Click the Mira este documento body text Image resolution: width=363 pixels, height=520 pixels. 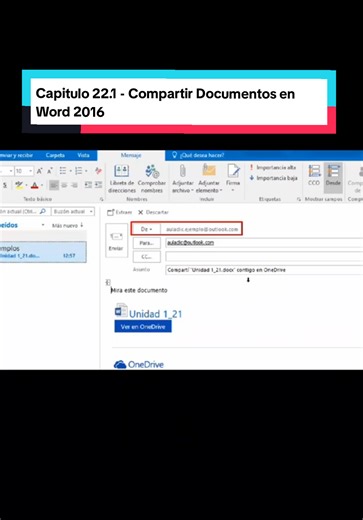(x=139, y=290)
